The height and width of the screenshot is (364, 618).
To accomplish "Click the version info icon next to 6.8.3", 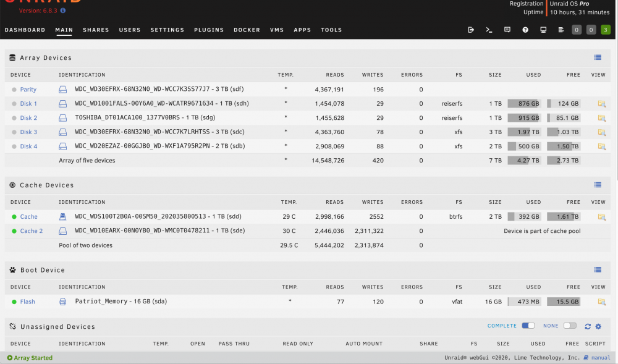I will pyautogui.click(x=63, y=11).
